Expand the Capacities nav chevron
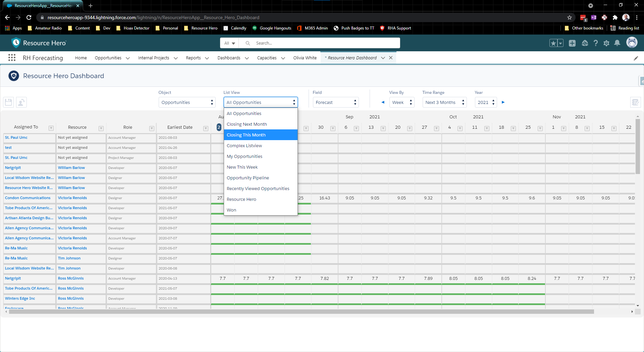 click(x=283, y=58)
